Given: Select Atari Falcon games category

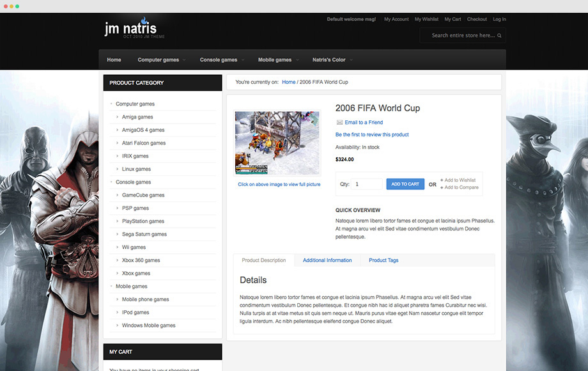Looking at the screenshot, I should pos(144,143).
